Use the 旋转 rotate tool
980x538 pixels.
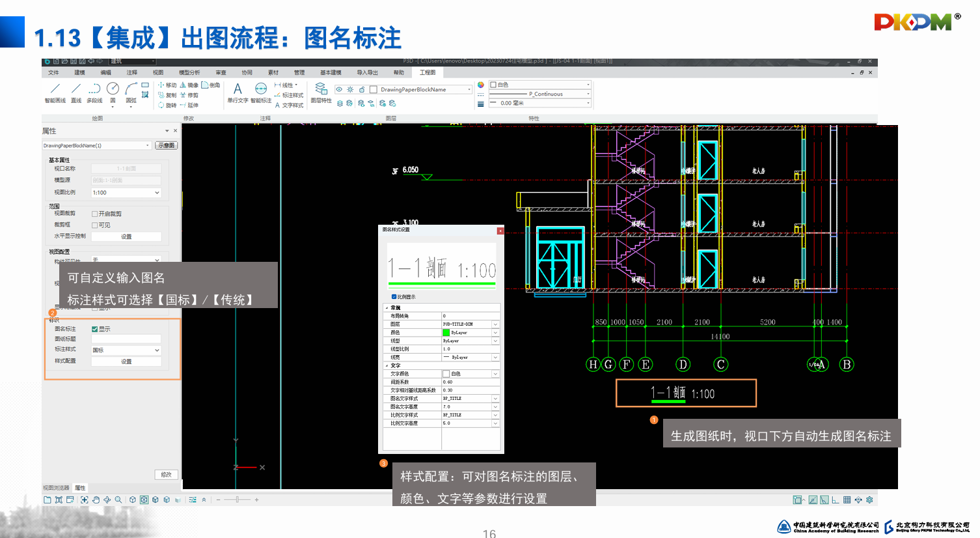pos(167,105)
